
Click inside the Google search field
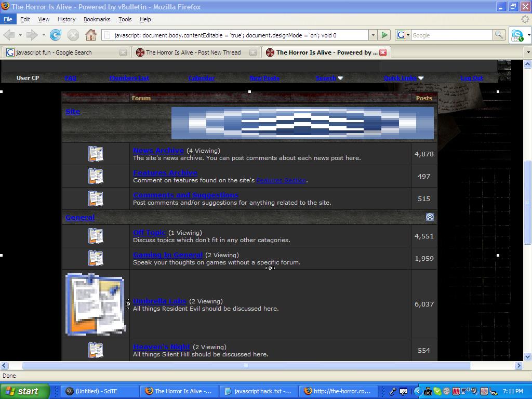[x=451, y=35]
